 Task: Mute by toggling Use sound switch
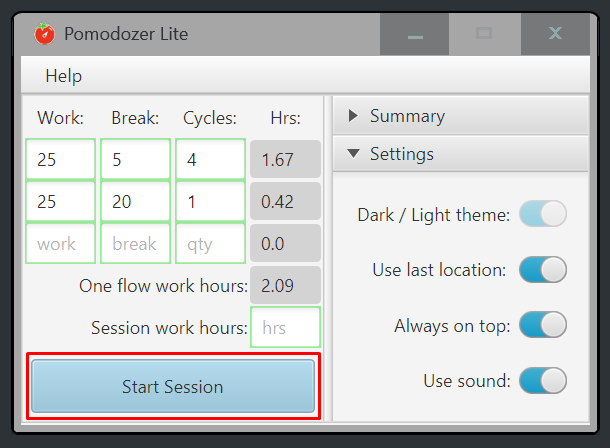coord(543,381)
